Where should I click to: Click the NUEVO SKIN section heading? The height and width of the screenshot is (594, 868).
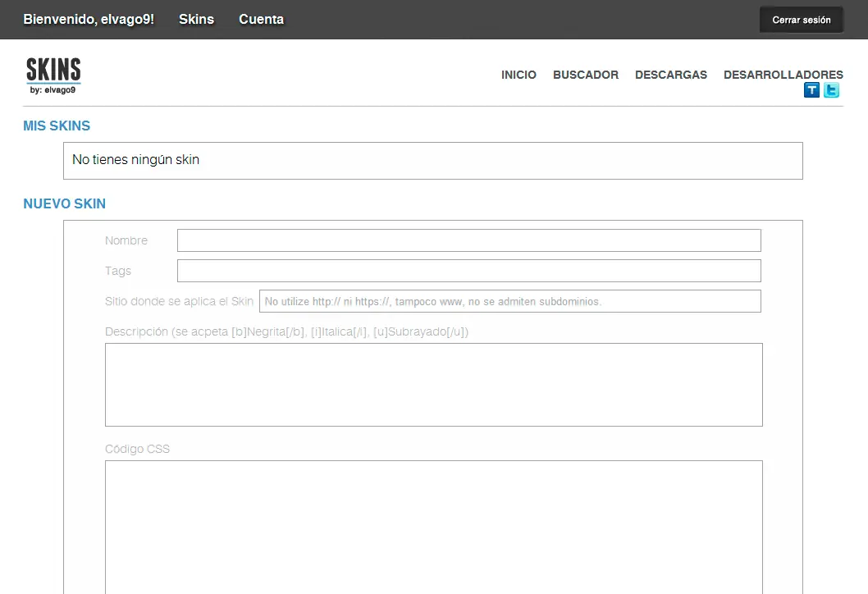coord(64,204)
